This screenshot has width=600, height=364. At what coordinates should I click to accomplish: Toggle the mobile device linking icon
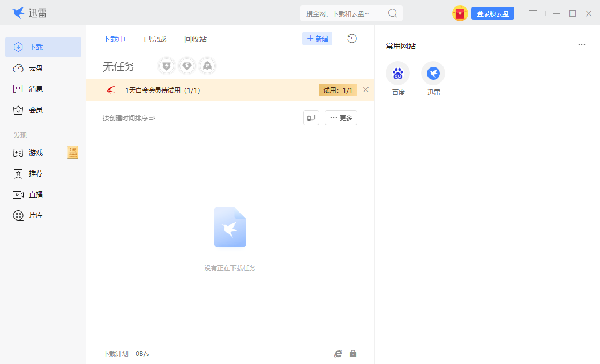pos(311,117)
